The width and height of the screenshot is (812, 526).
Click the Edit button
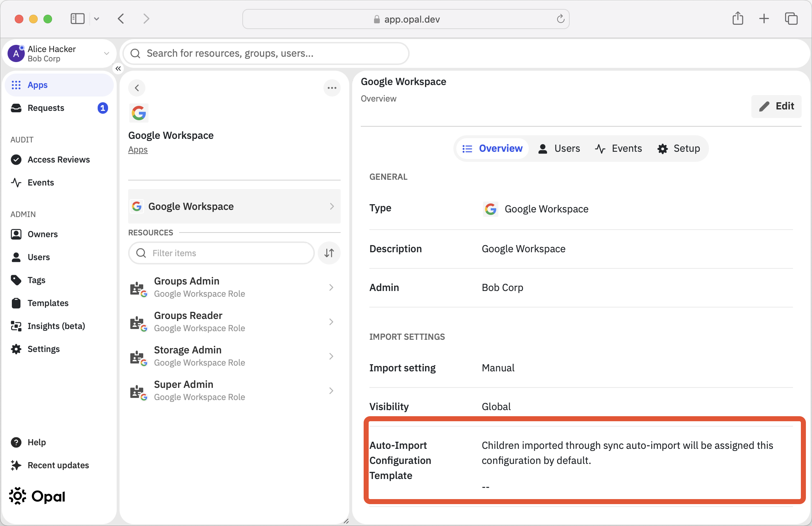point(776,106)
